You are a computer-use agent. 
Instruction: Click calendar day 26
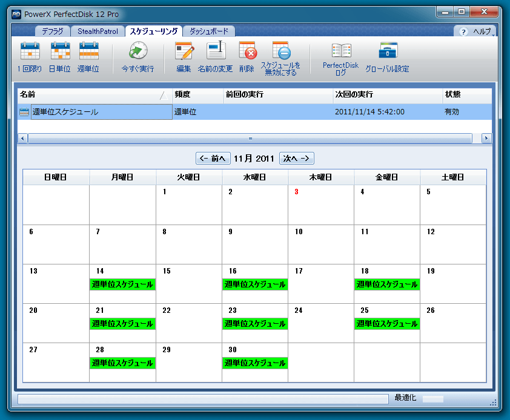coord(431,310)
